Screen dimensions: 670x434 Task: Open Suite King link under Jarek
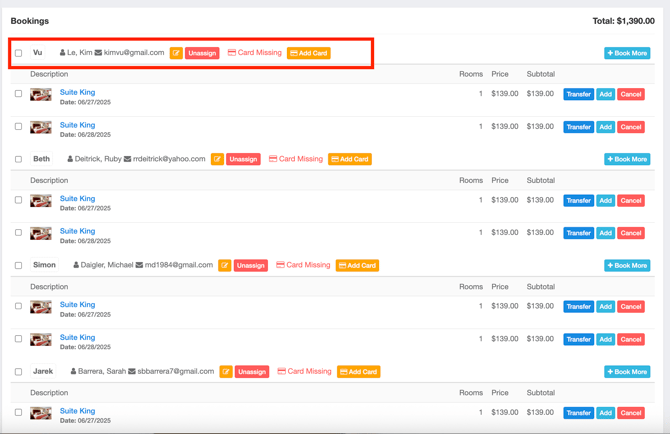click(77, 410)
